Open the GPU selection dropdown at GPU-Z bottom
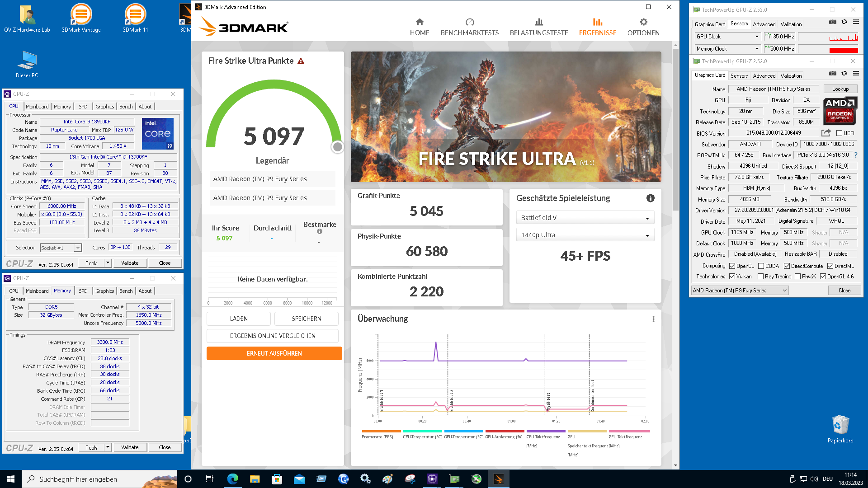 pyautogui.click(x=740, y=291)
